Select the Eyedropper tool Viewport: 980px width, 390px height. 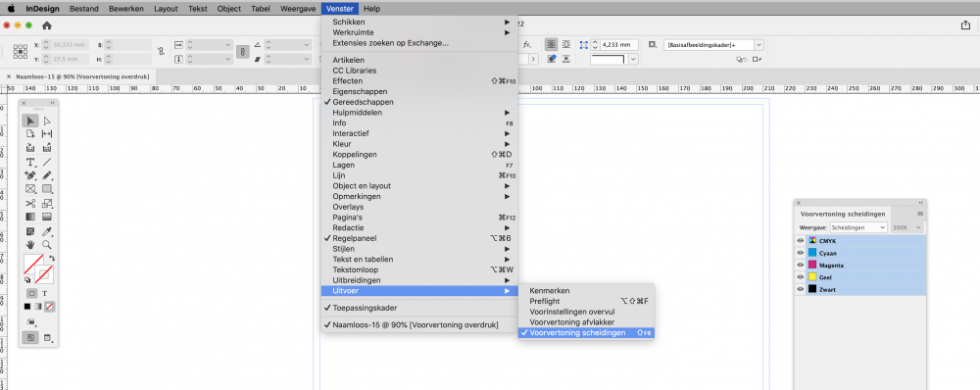(47, 232)
